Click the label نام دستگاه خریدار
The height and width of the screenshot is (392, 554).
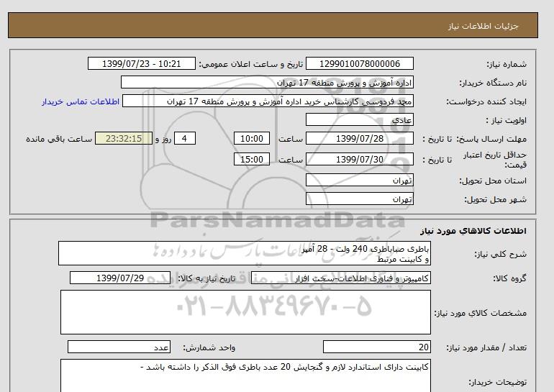coord(493,83)
